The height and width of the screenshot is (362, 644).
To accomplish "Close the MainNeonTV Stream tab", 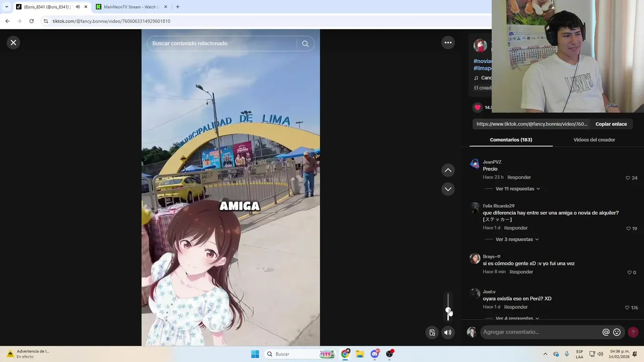I will coord(165,7).
